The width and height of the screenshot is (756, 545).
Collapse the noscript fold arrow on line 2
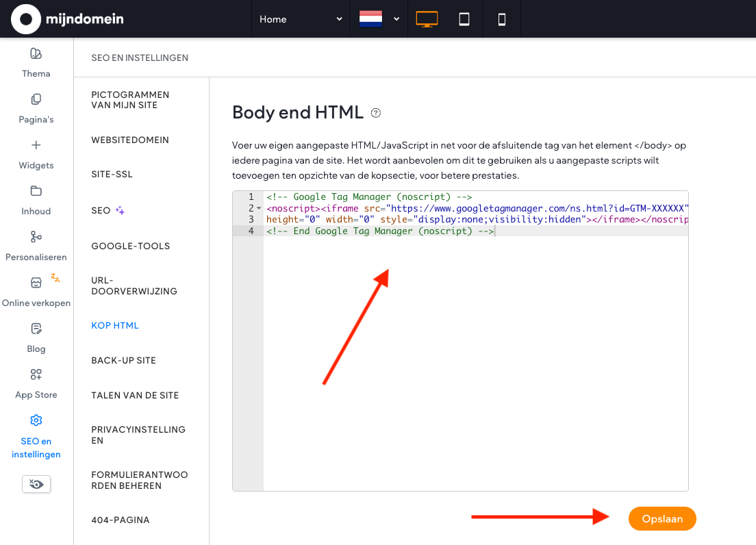pos(259,208)
